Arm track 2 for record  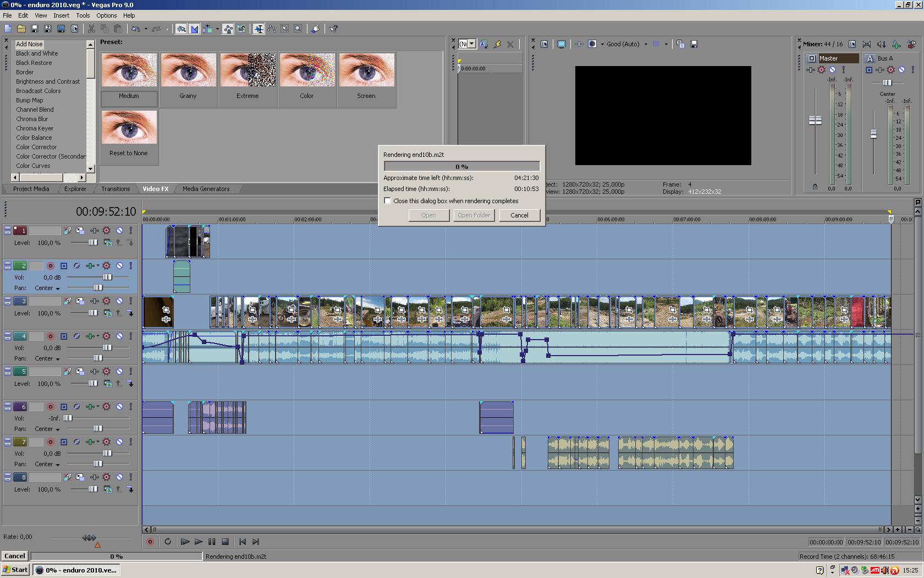[51, 266]
